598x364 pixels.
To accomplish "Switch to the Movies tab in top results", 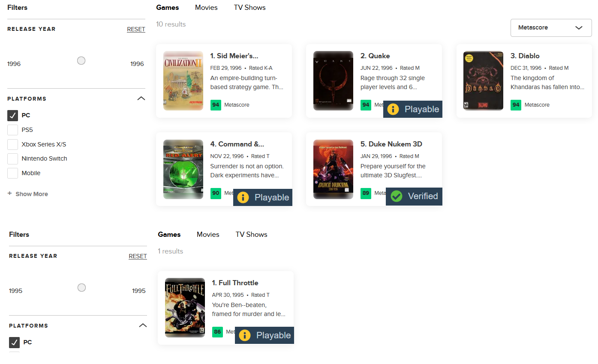I will tap(206, 8).
